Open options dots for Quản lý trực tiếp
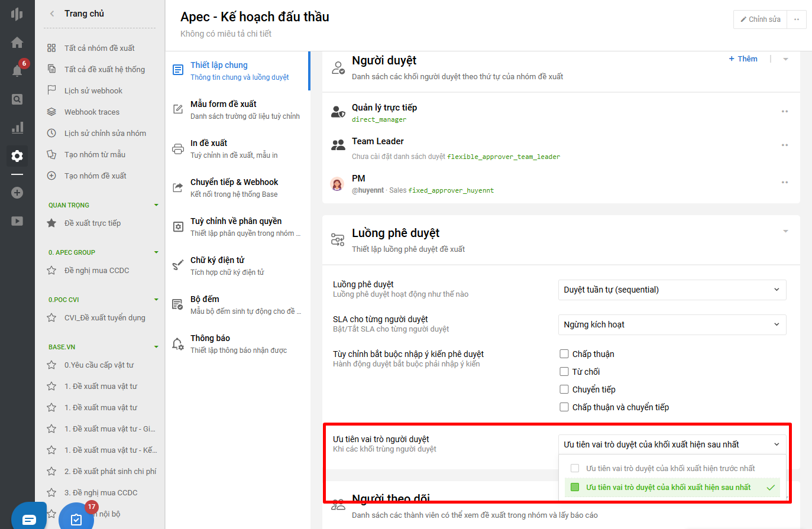812x529 pixels. pyautogui.click(x=785, y=111)
